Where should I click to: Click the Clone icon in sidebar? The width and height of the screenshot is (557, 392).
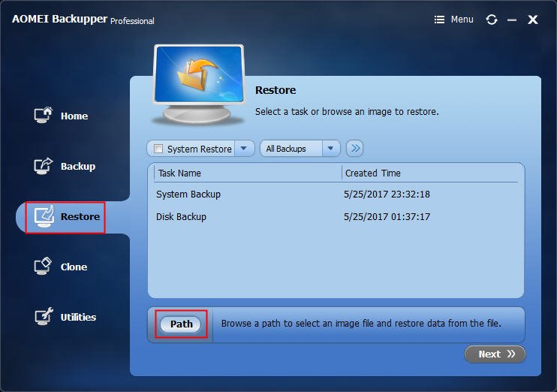pyautogui.click(x=43, y=266)
